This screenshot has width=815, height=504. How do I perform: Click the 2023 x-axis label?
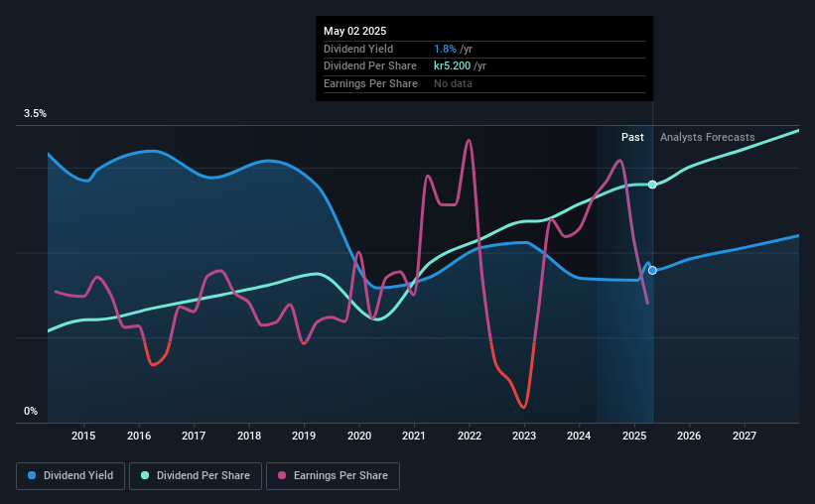point(524,436)
